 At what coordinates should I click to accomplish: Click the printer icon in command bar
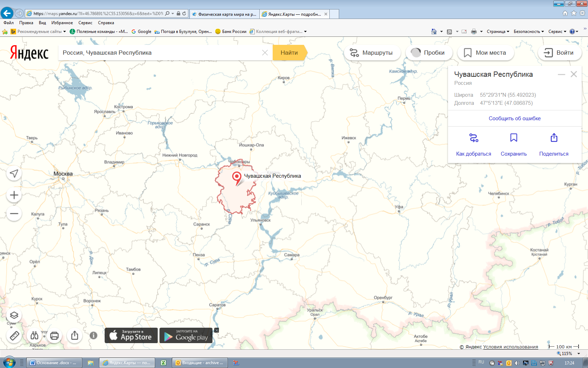click(474, 32)
